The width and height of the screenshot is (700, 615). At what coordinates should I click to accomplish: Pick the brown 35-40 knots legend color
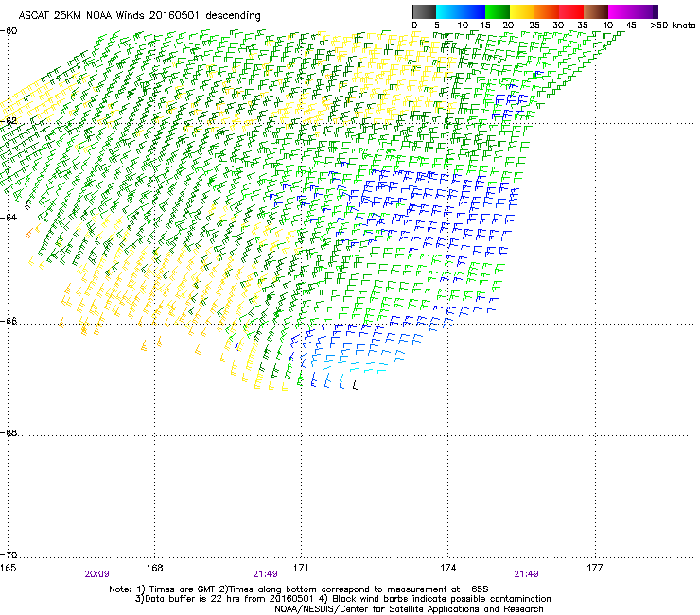point(596,11)
